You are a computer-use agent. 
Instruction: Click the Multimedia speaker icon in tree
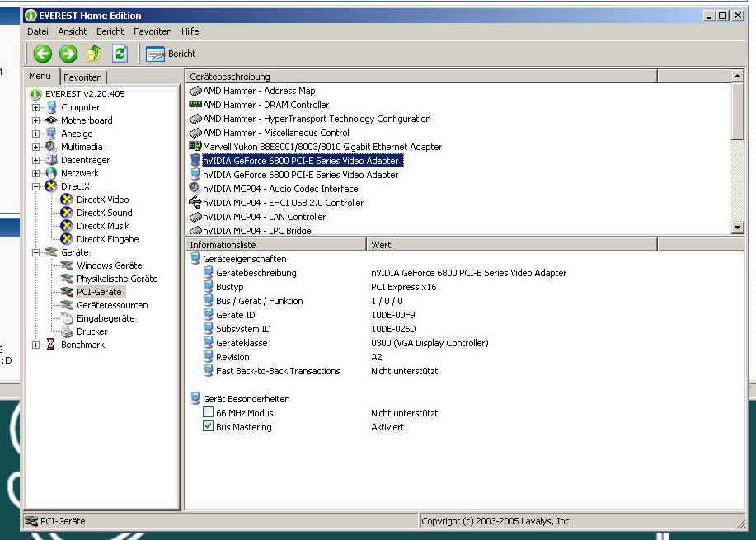50,147
